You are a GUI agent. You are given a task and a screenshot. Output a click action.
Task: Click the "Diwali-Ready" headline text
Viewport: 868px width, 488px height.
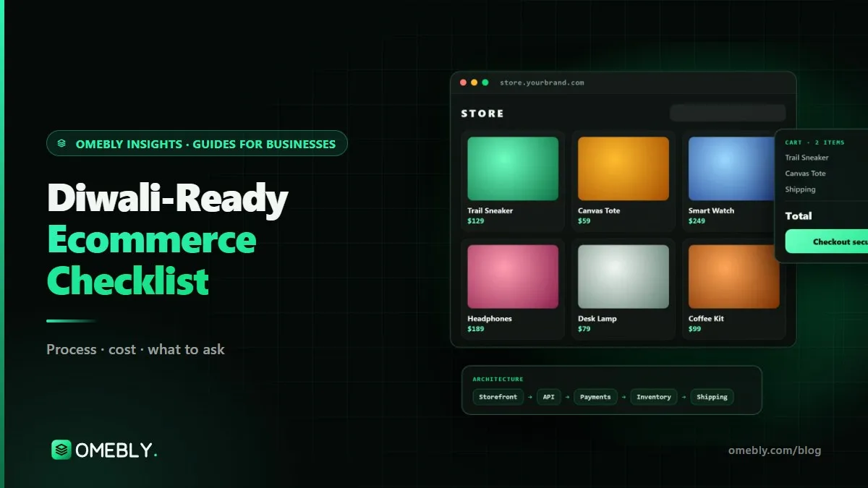point(168,199)
